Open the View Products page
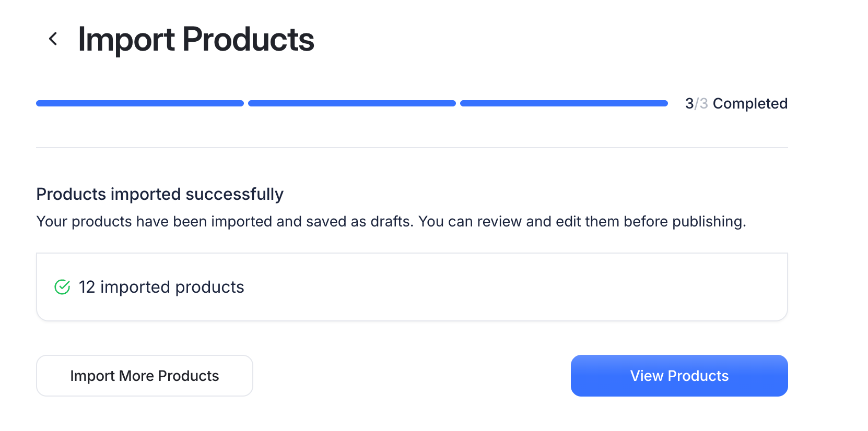 [x=679, y=376]
